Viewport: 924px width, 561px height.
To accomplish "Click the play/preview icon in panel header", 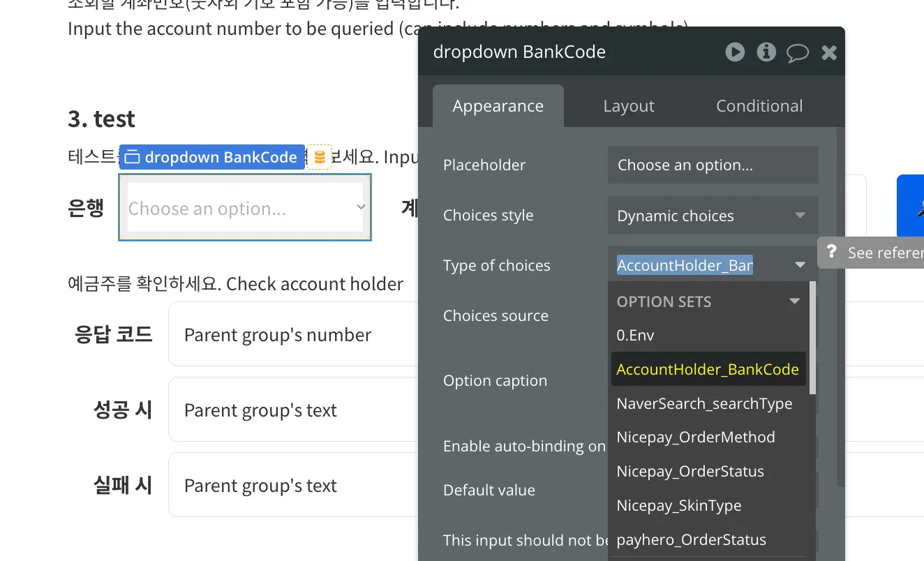I will point(735,52).
